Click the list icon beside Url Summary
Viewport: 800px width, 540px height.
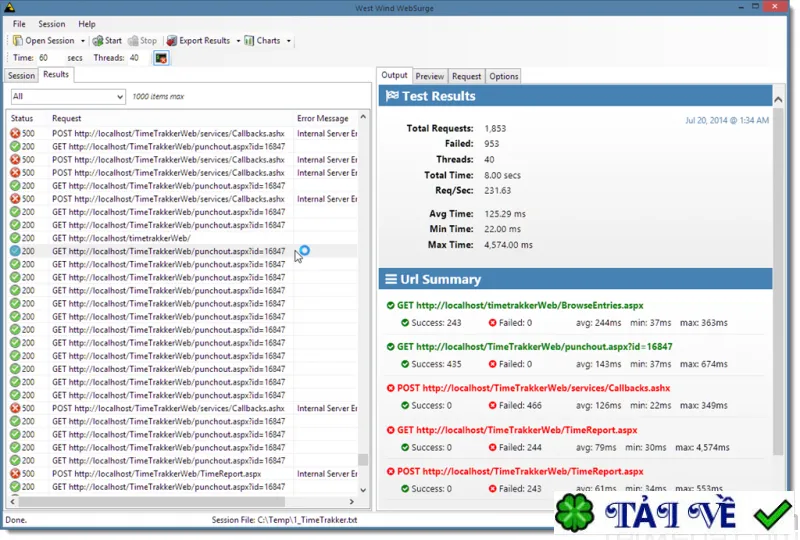pyautogui.click(x=391, y=279)
